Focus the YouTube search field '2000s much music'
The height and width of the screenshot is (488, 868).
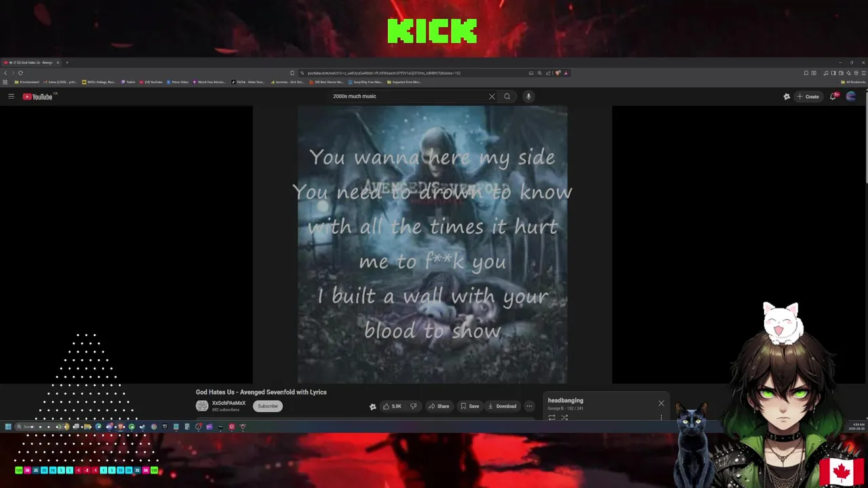pyautogui.click(x=407, y=96)
